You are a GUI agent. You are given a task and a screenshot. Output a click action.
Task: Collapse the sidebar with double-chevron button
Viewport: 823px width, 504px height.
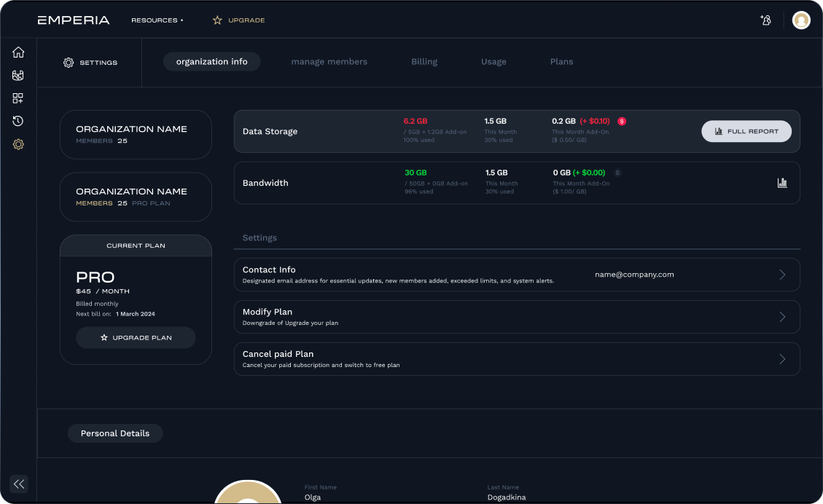19,484
